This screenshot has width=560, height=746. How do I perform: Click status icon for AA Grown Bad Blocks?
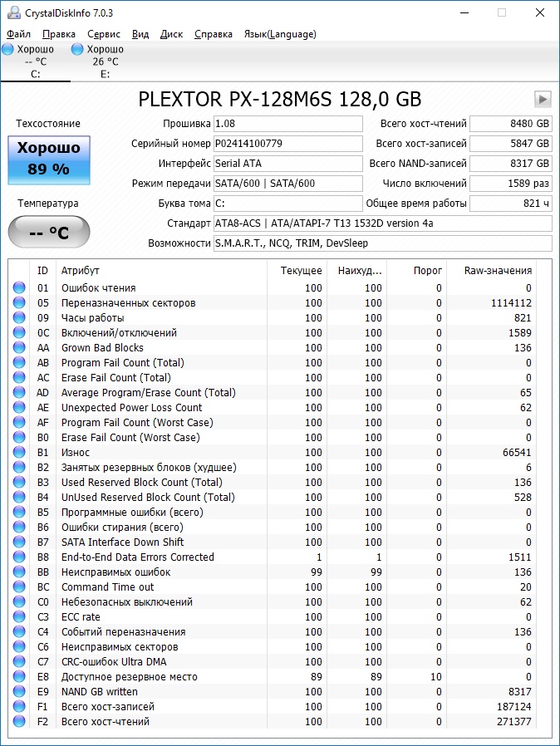click(19, 347)
